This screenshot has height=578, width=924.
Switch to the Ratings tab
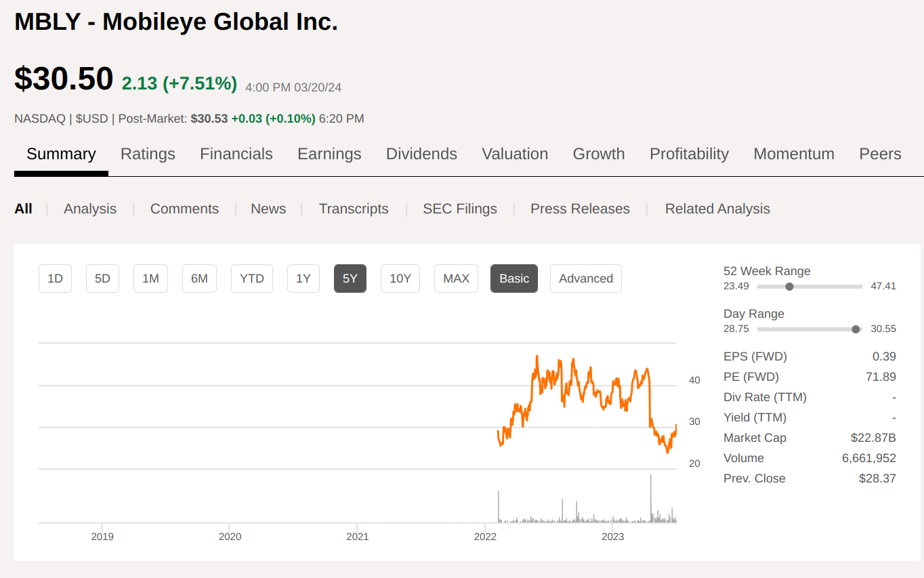(148, 154)
